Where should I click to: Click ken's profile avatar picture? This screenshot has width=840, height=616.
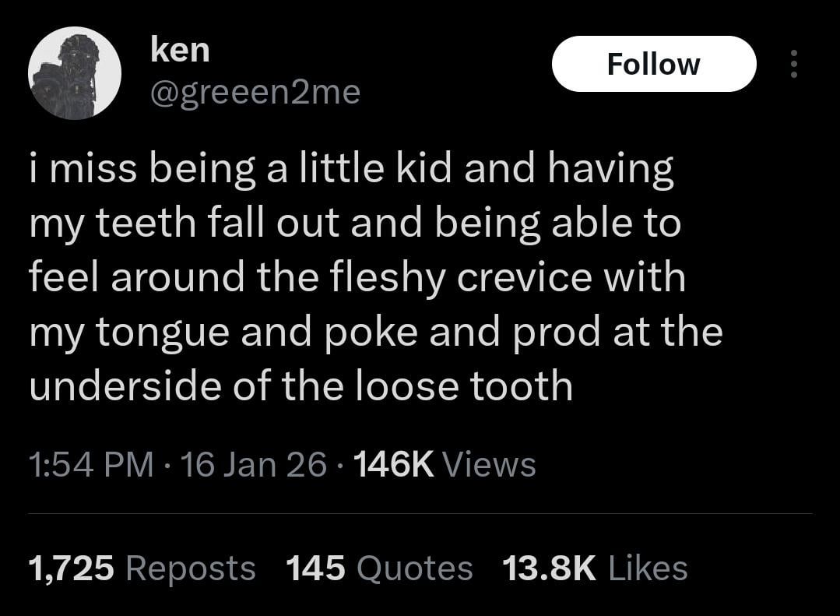75,73
